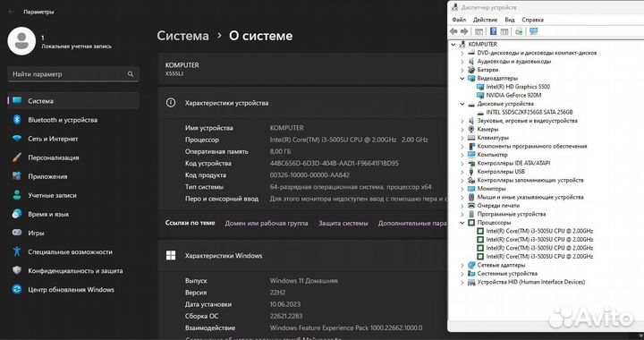Viewport: 644px width, 340px height.
Task: Open the Учетные записи settings section
Action: pyautogui.click(x=73, y=195)
